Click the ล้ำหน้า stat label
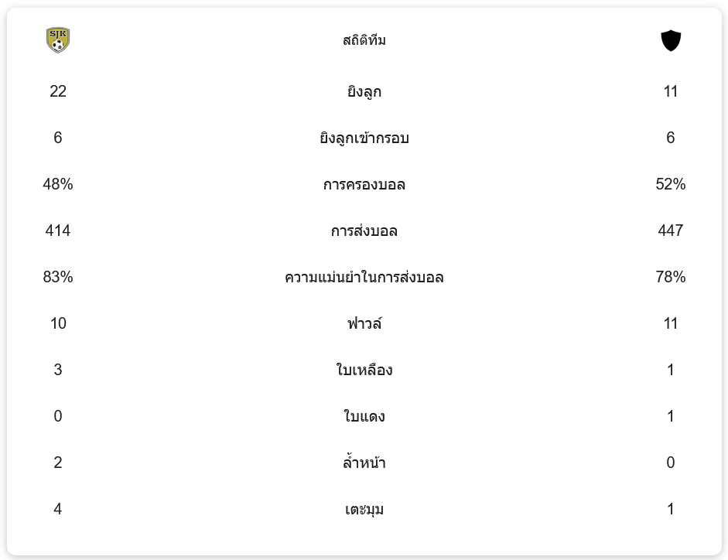This screenshot has width=728, height=560. [364, 463]
